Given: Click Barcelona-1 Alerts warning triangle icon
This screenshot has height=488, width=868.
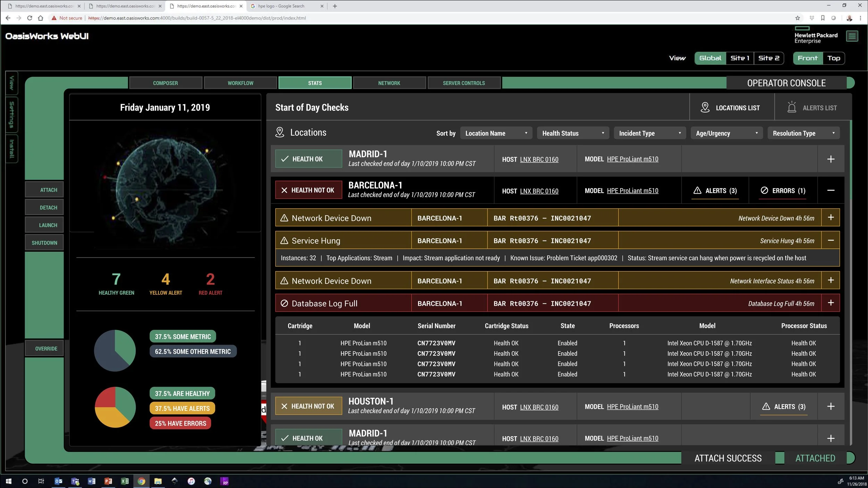Looking at the screenshot, I should tap(697, 191).
